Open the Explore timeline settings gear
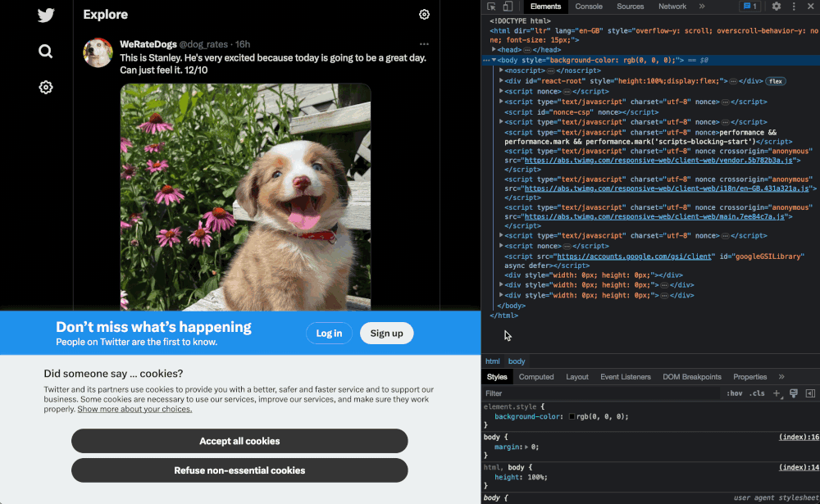 [424, 14]
